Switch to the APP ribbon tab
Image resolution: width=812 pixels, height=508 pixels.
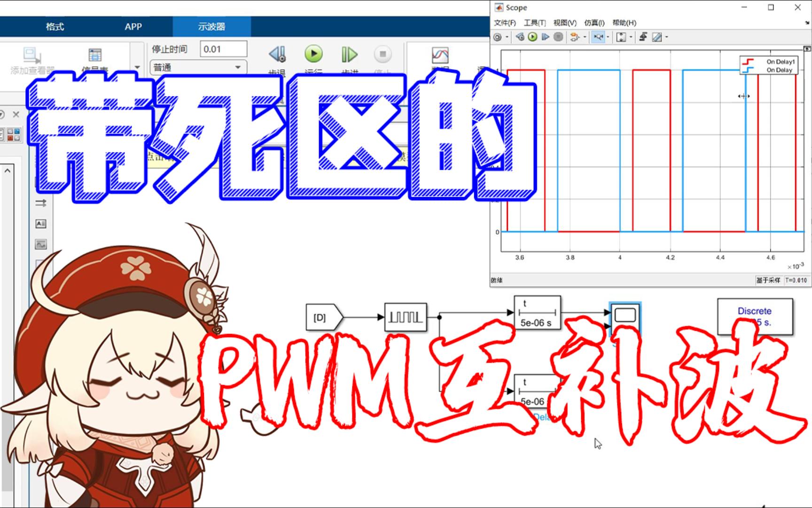pos(132,26)
